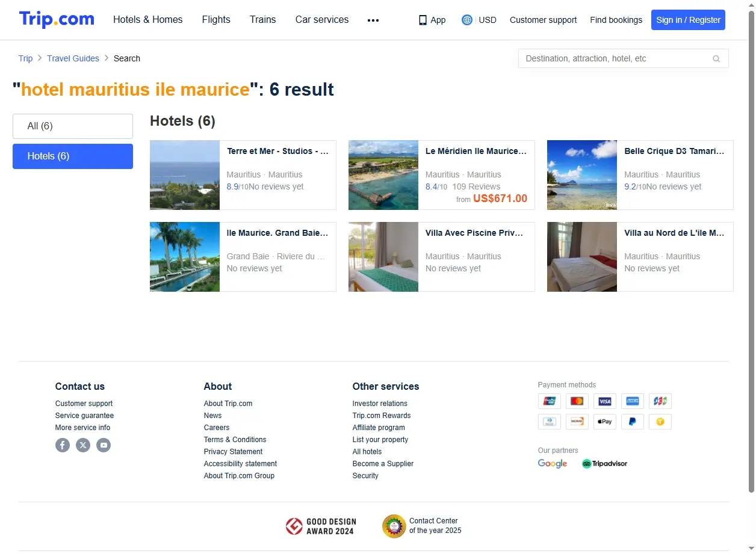Open Belle Crique D3 Tamarin title

pos(675,151)
